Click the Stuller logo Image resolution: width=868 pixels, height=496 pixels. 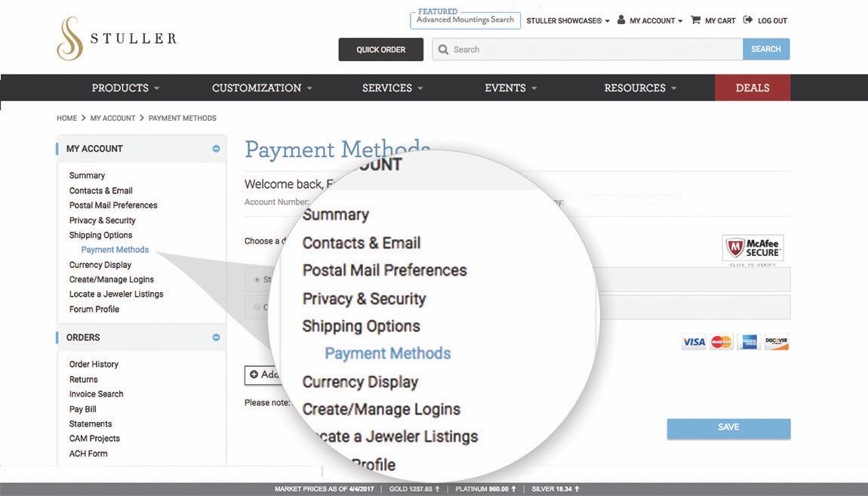117,39
